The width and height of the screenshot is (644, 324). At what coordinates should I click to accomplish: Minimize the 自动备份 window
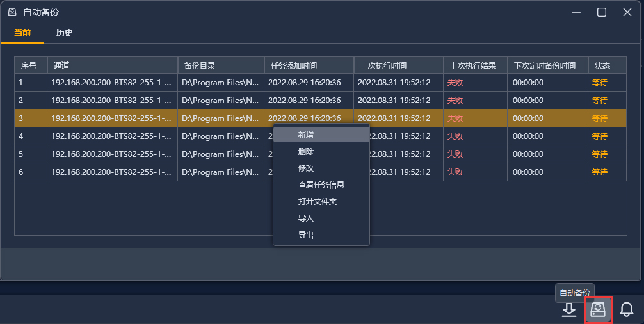[576, 12]
